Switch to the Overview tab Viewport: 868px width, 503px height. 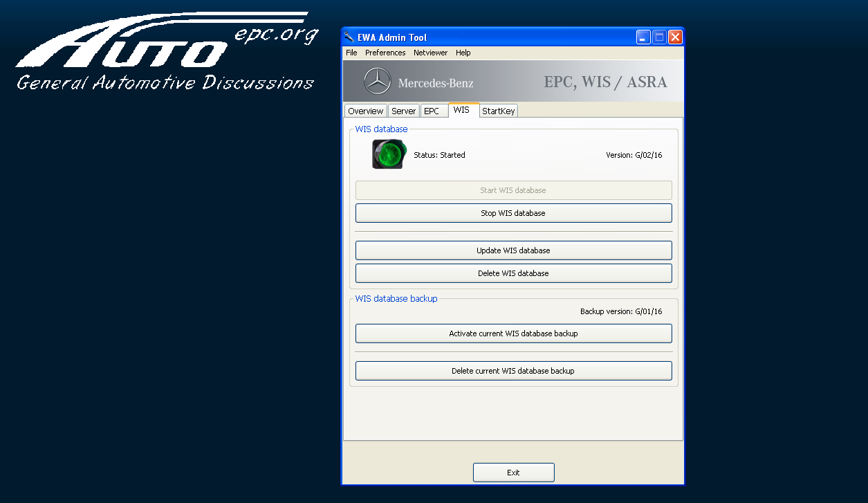click(366, 111)
